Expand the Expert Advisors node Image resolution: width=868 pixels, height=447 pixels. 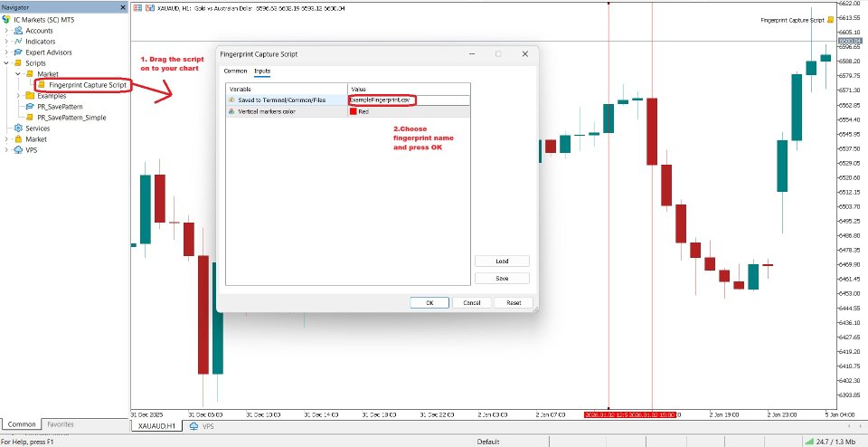6,52
